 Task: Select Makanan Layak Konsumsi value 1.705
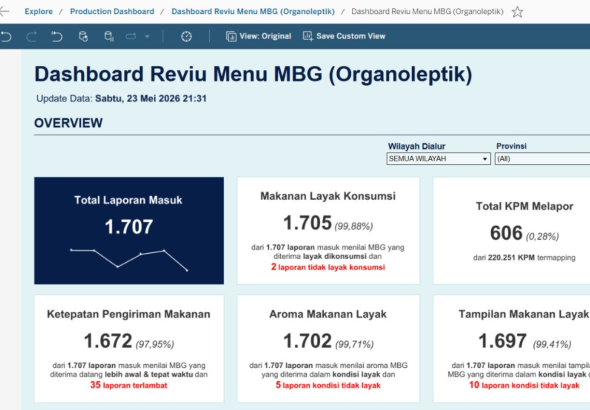pos(307,223)
